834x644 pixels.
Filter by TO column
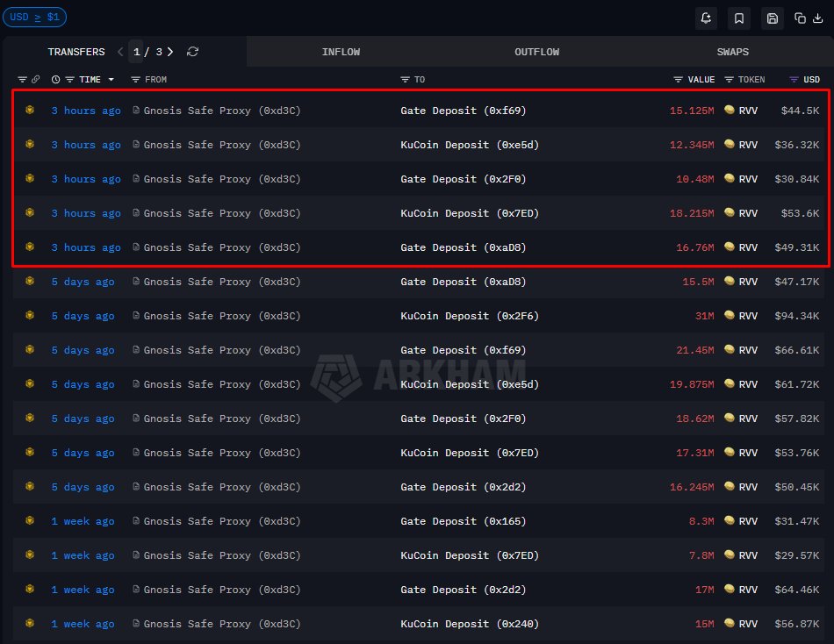click(x=405, y=79)
